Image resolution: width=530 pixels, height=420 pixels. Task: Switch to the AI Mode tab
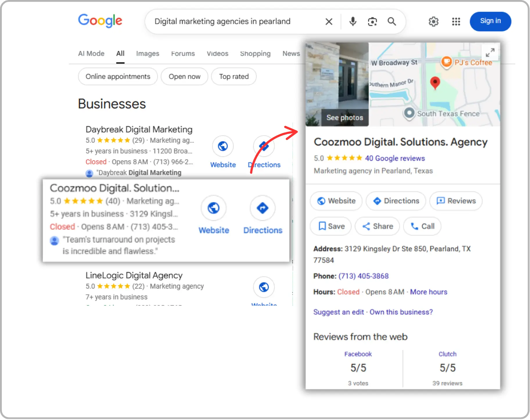tap(91, 54)
